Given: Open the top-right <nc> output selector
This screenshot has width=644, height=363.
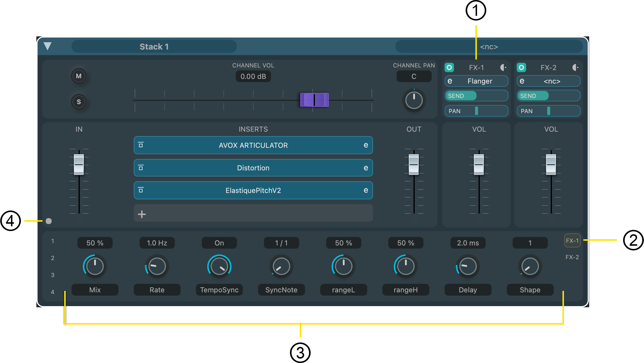Looking at the screenshot, I should tap(489, 47).
